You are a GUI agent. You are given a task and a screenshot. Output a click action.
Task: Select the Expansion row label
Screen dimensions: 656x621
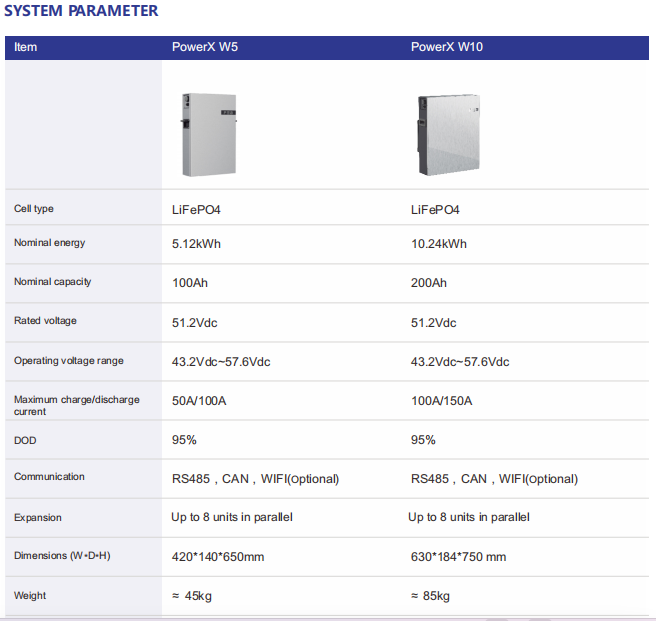(38, 518)
